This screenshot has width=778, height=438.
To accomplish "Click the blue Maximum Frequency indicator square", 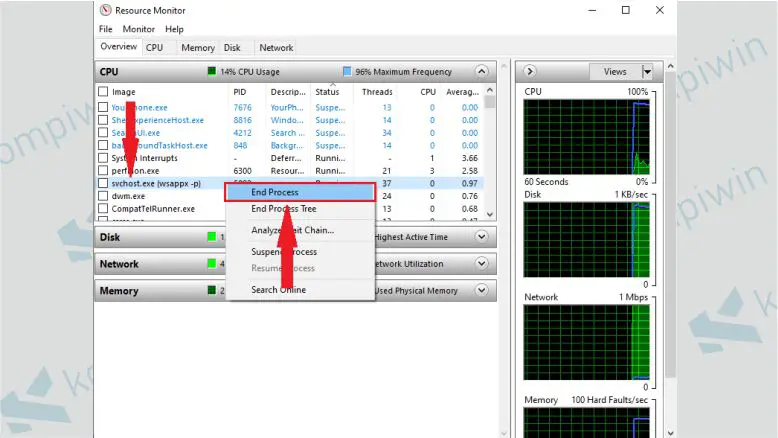I will tap(347, 71).
